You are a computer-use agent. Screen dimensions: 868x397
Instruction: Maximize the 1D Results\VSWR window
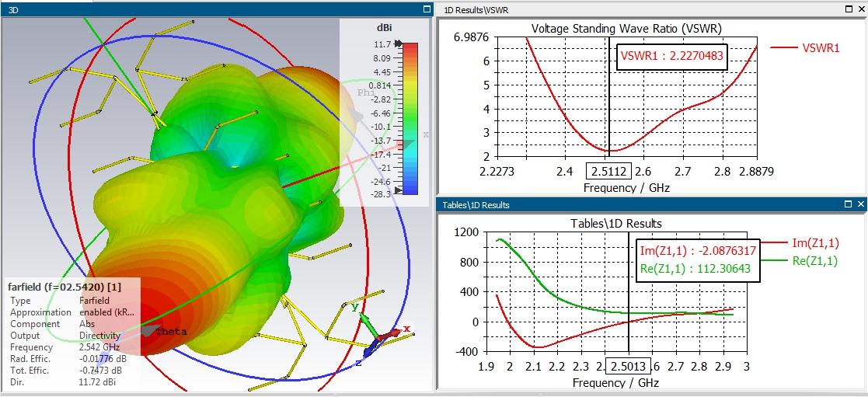point(849,9)
